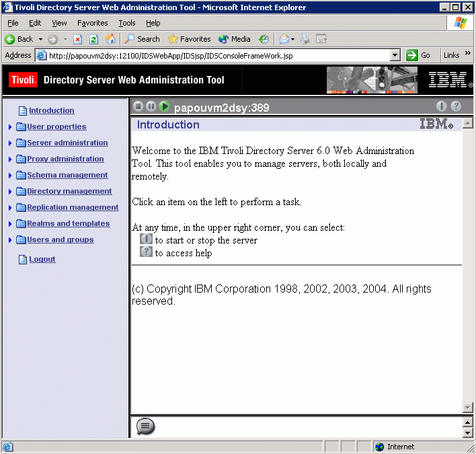Click the browser Refresh icon

pyautogui.click(x=94, y=39)
